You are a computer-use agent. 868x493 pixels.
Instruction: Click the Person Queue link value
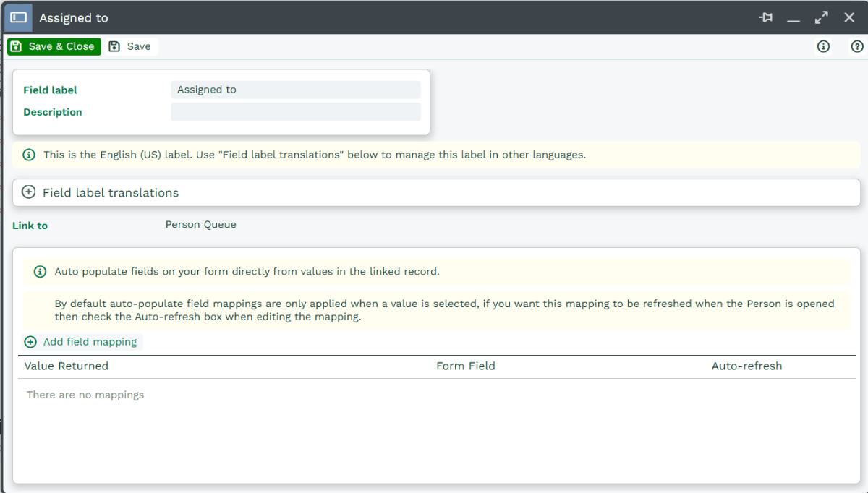pyautogui.click(x=201, y=225)
